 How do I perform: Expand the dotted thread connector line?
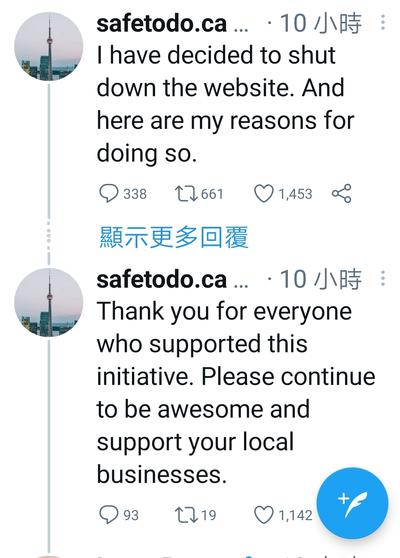coord(49,236)
